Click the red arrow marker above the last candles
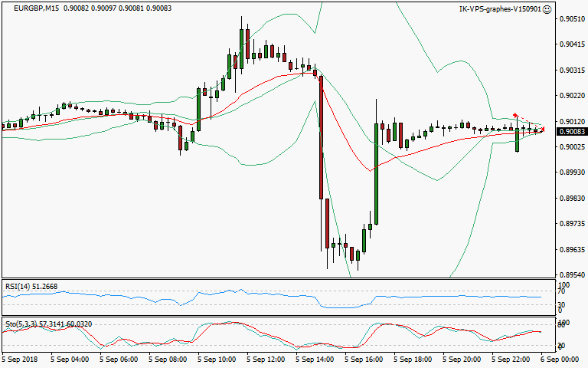This screenshot has height=368, width=588. [x=516, y=115]
